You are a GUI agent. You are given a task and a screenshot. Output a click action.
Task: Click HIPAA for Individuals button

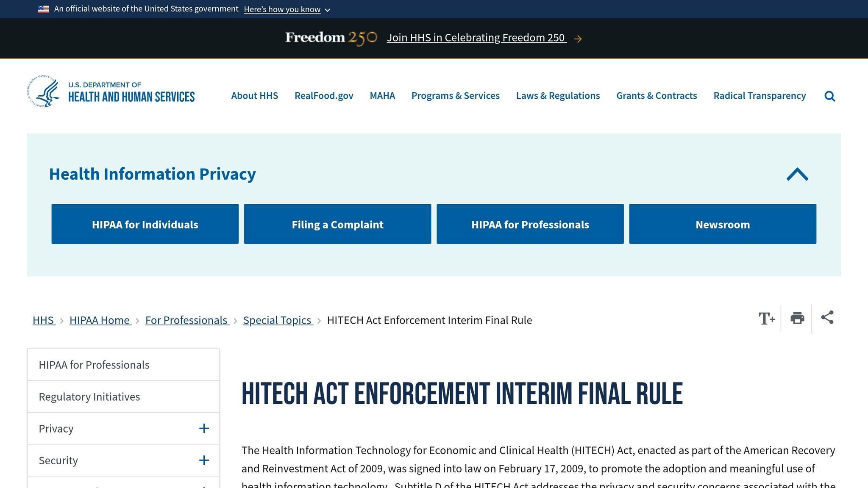pos(145,224)
